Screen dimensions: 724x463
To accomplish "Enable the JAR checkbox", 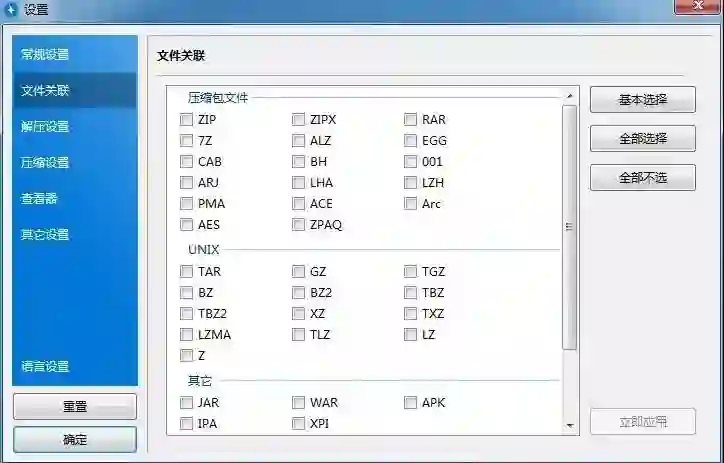I will (x=186, y=403).
